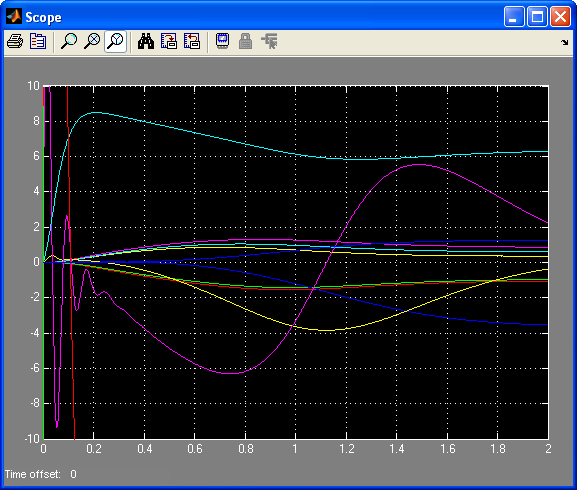Save current axes settings
This screenshot has height=490, width=577.
(x=169, y=41)
